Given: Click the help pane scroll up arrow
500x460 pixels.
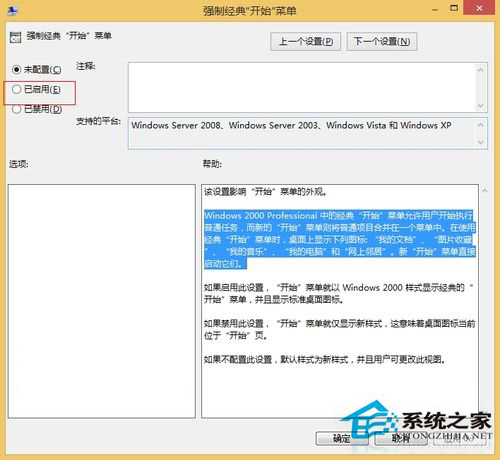Looking at the screenshot, I should [485, 191].
